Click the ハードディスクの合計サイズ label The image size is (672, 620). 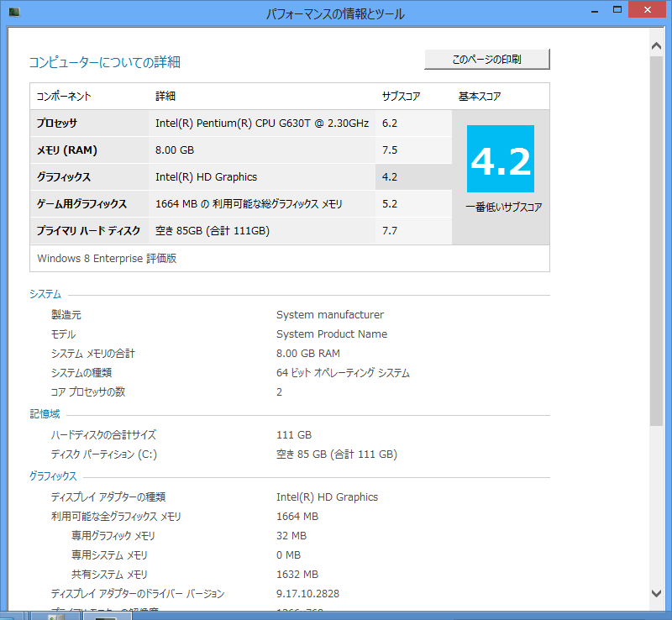pos(103,435)
